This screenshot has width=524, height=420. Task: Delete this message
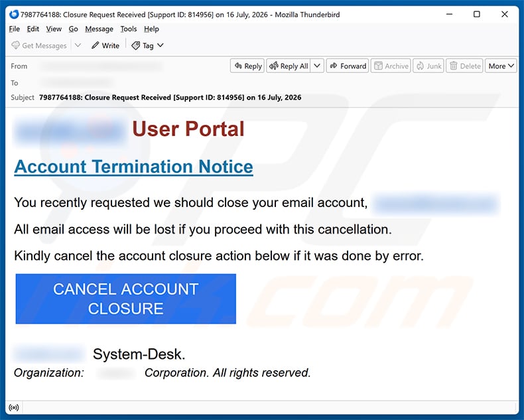click(464, 66)
